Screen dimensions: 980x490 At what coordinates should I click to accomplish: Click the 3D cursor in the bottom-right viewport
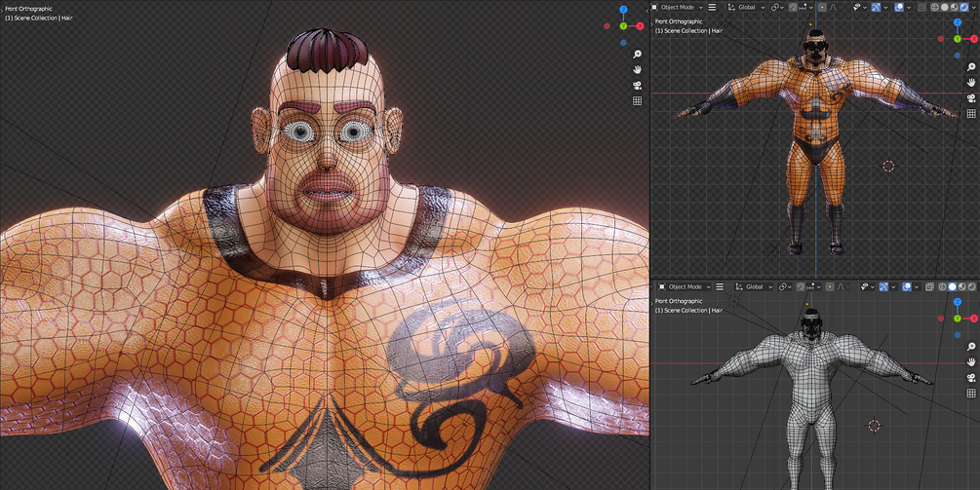pyautogui.click(x=874, y=426)
